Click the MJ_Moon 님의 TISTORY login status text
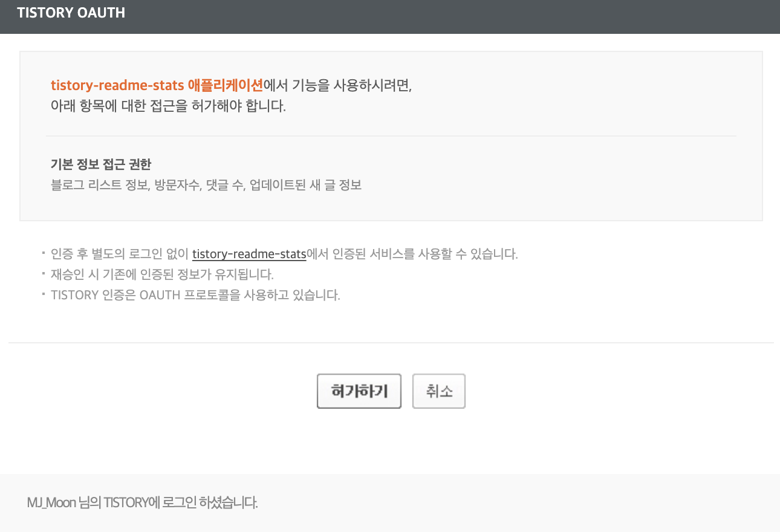 coord(143,502)
